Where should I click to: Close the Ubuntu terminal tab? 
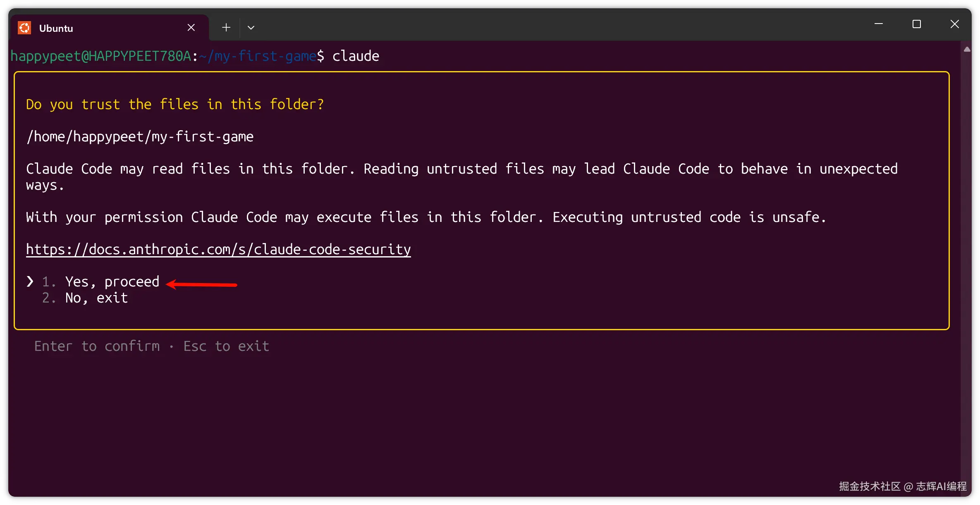tap(191, 28)
